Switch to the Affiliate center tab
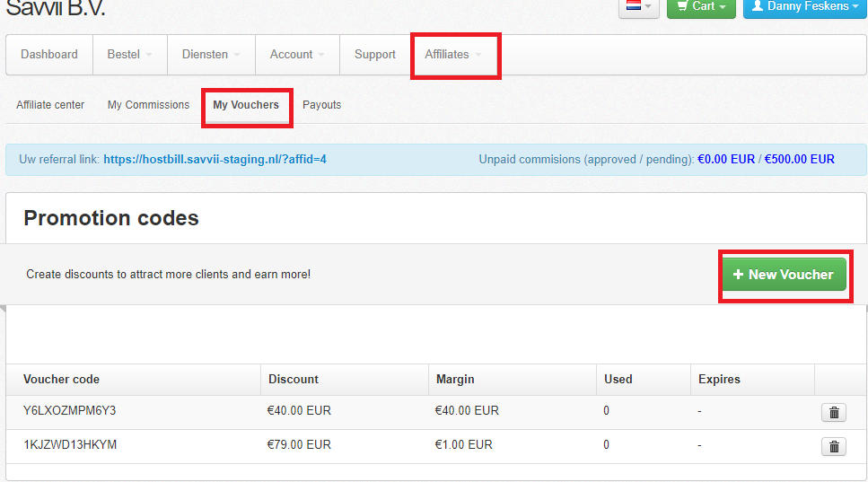Image resolution: width=868 pixels, height=482 pixels. coord(50,105)
